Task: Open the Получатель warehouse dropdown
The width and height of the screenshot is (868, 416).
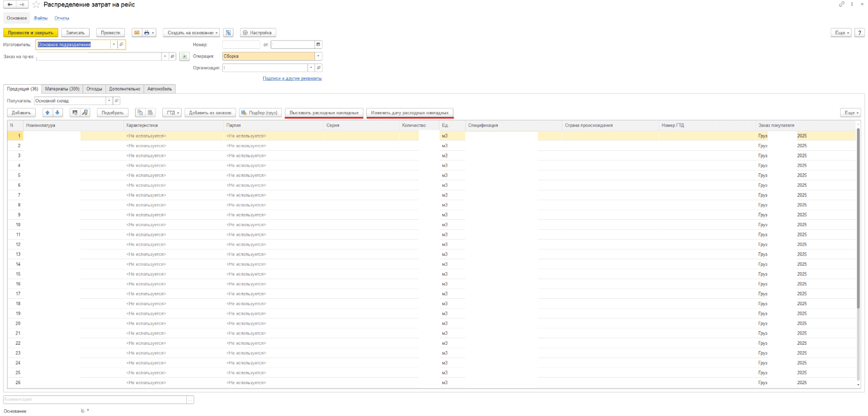Action: coord(108,101)
